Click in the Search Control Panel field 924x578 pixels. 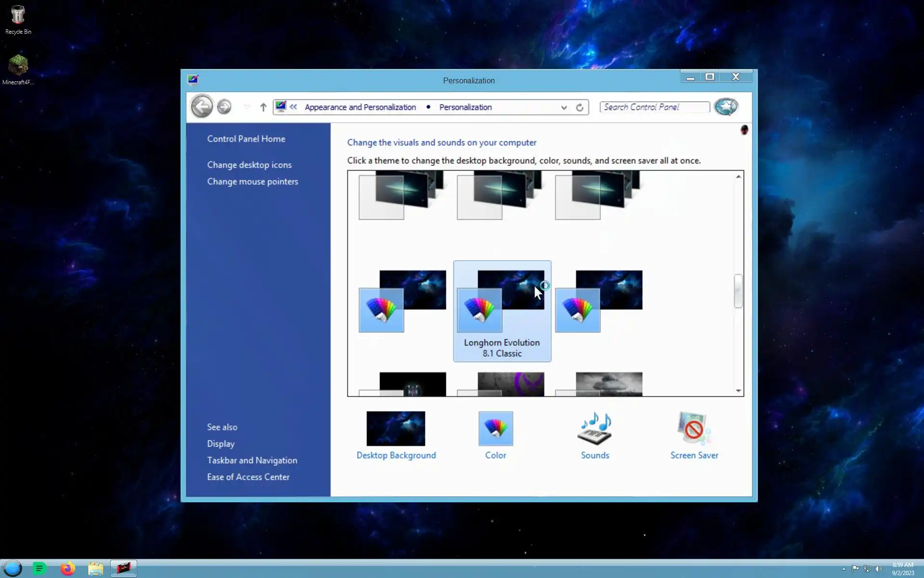[654, 107]
